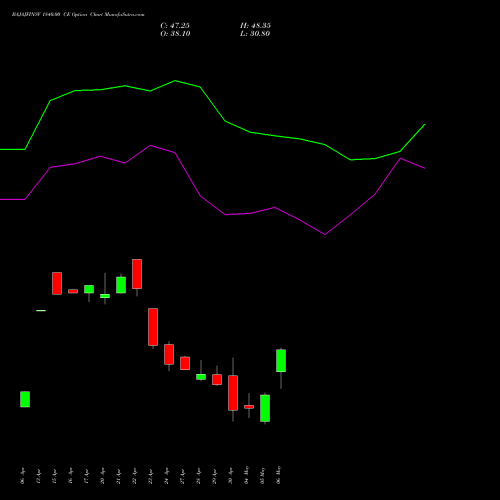Select the small green candle above 28 Apr
Screen dimensions: 500x500
click(201, 377)
